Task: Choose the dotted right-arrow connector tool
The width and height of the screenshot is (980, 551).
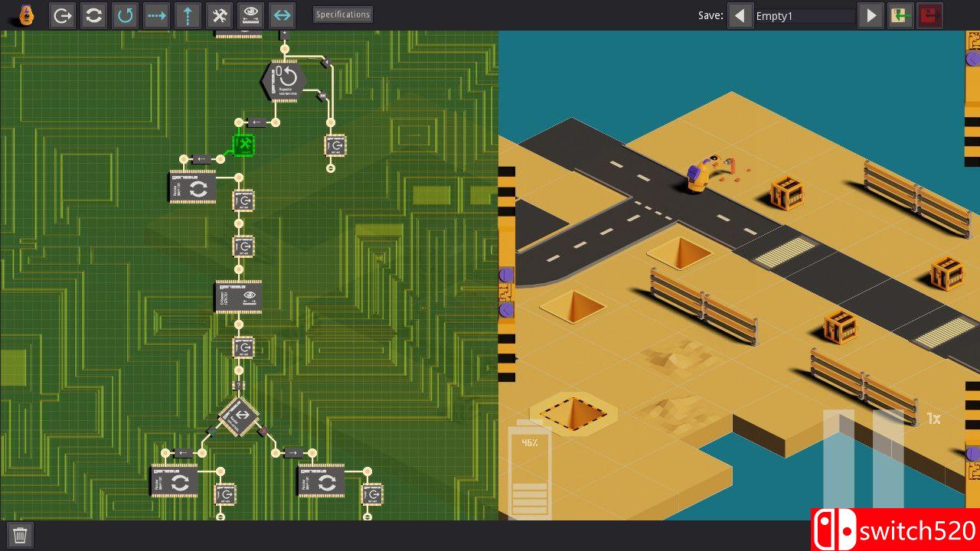Action: click(x=156, y=15)
